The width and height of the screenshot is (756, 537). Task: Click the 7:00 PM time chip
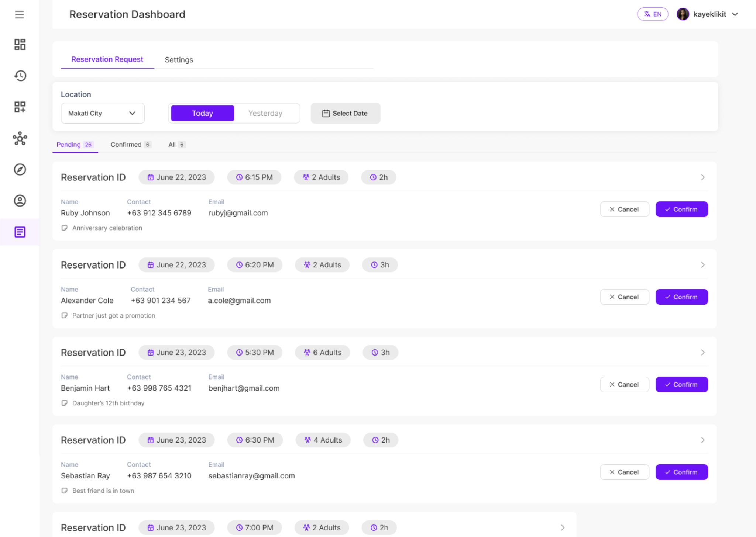[255, 528]
